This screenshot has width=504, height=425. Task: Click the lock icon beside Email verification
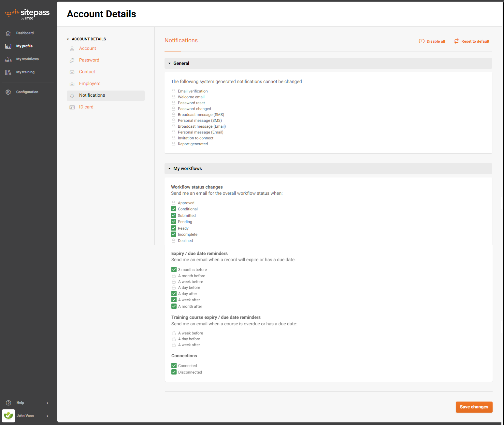click(173, 91)
